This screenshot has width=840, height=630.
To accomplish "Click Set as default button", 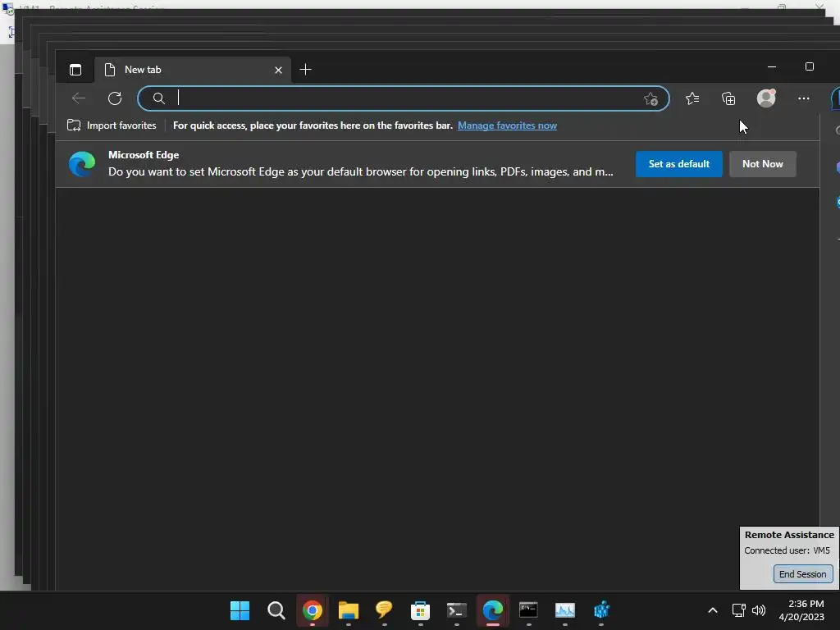I will point(678,164).
